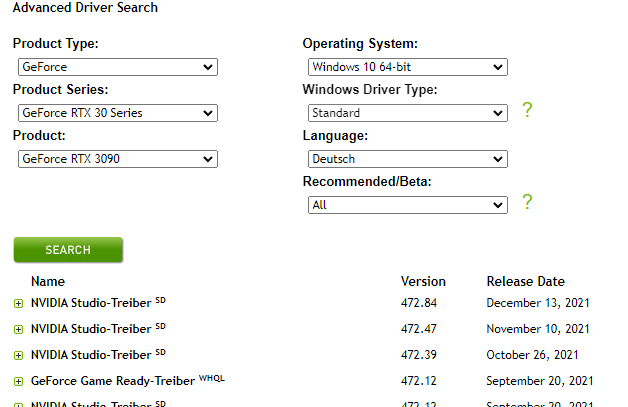Expand the 472.39 Studio-Treiber row
The image size is (628, 407).
18,356
